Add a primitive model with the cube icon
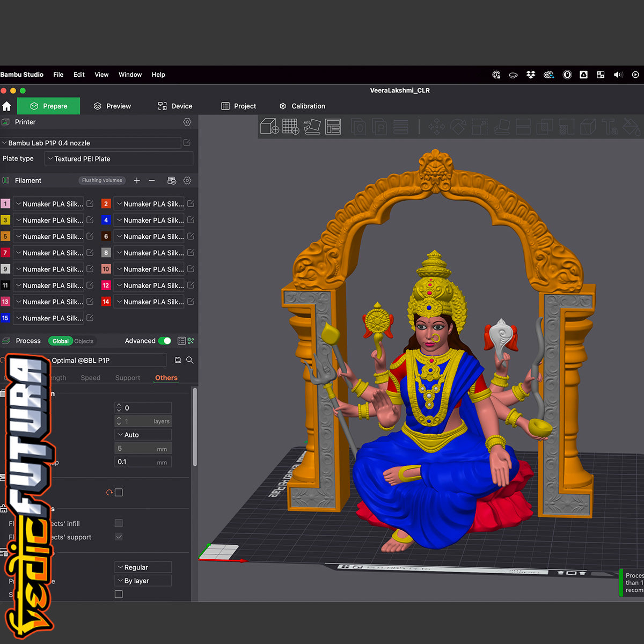Viewport: 644px width, 644px height. click(x=269, y=127)
